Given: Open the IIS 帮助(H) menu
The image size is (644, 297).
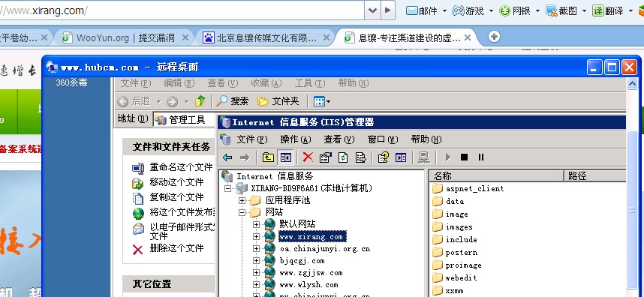Looking at the screenshot, I should pos(426,139).
